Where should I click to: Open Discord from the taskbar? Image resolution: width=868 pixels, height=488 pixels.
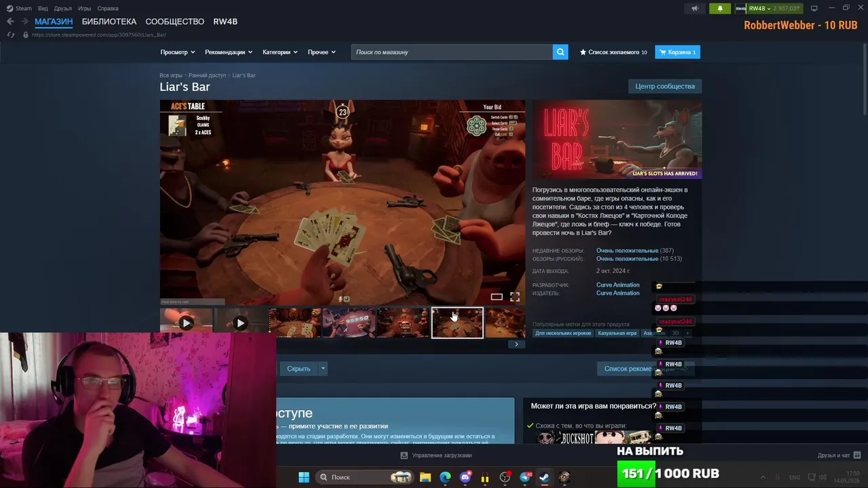[x=465, y=477]
